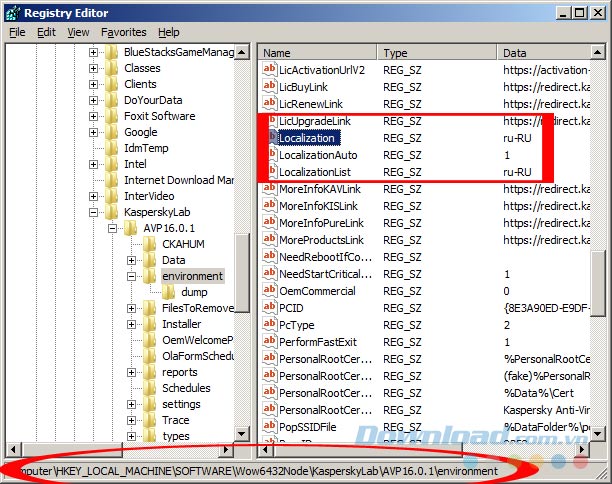Click the LicBuyLink string value icon
Screen dimensions: 612x484
tap(269, 86)
